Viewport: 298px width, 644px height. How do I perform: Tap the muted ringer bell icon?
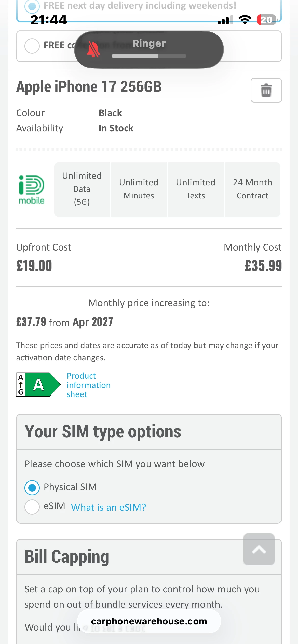pos(93,50)
